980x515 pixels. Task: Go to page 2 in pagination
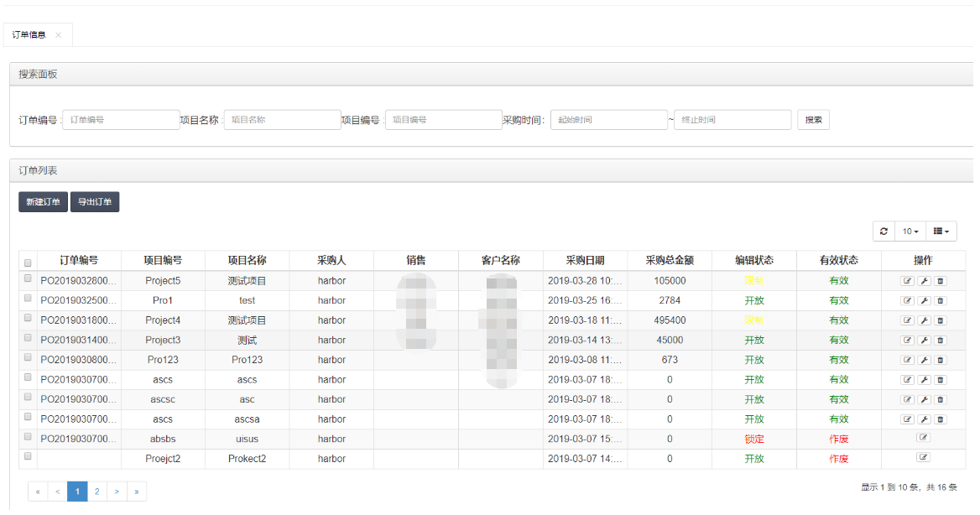[x=97, y=492]
